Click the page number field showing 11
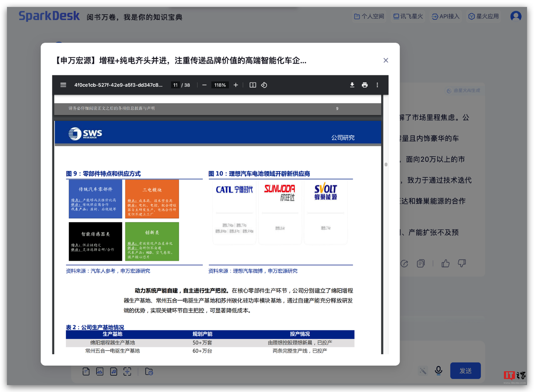The height and width of the screenshot is (392, 534). click(175, 85)
